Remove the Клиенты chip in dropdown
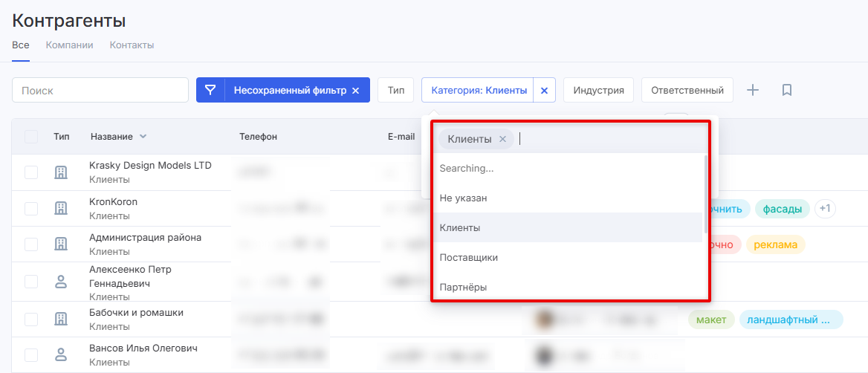 click(503, 139)
